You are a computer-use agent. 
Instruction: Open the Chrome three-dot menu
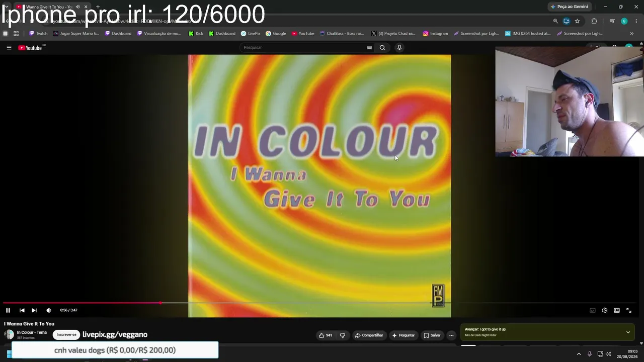click(x=636, y=21)
